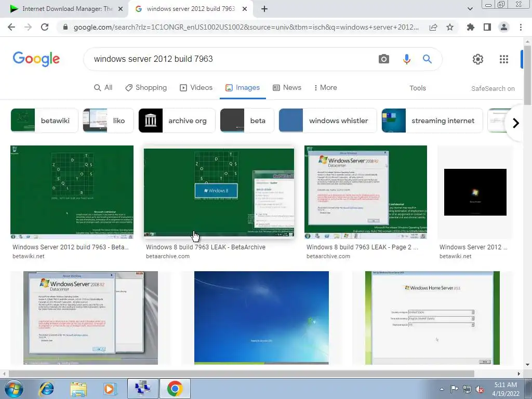
Task: Close the Internet Download Manager tab
Action: pyautogui.click(x=121, y=9)
